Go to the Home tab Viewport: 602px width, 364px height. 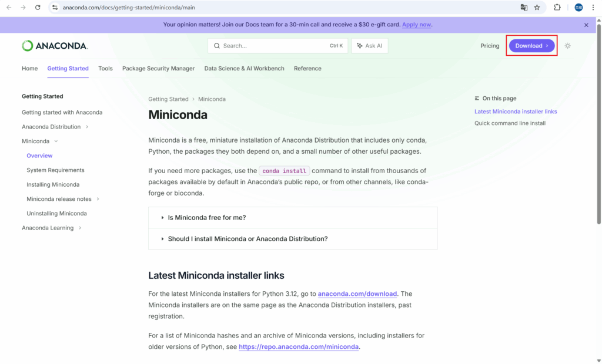coord(29,68)
